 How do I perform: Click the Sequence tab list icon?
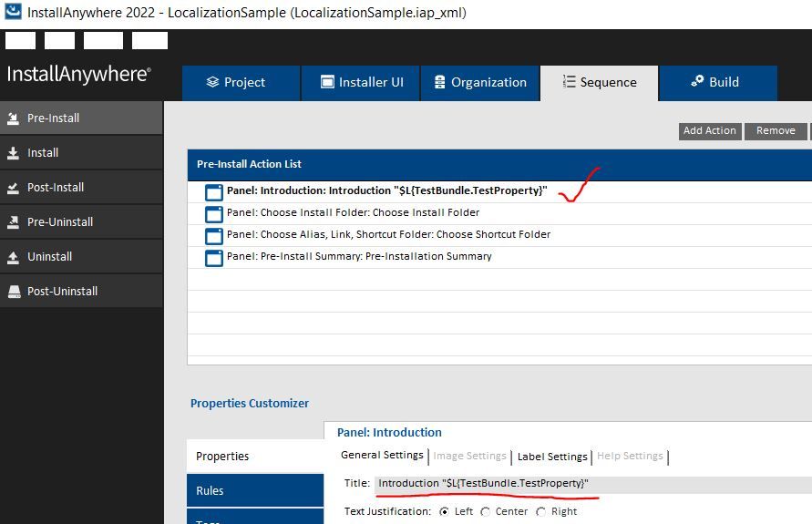pyautogui.click(x=569, y=81)
